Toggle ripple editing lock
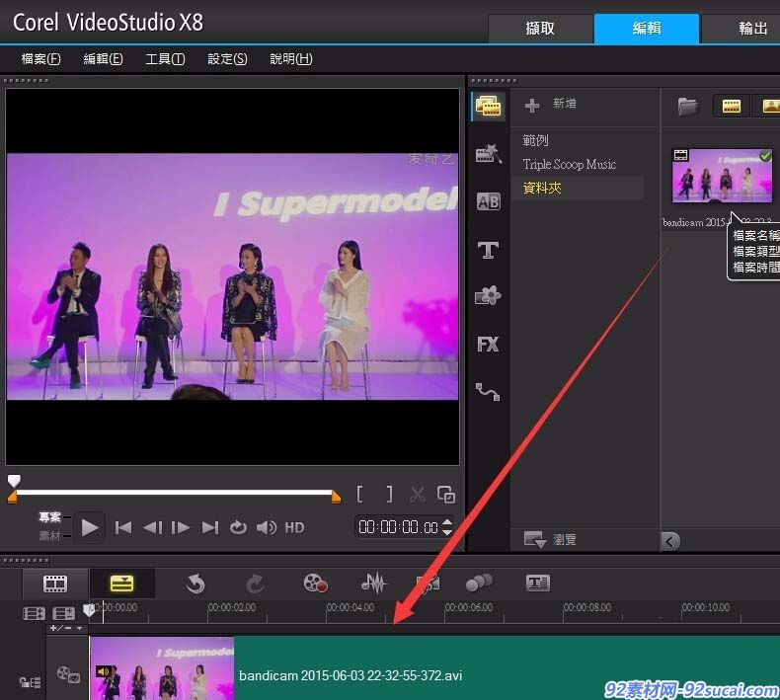Viewport: 780px width, 700px height. point(30,682)
